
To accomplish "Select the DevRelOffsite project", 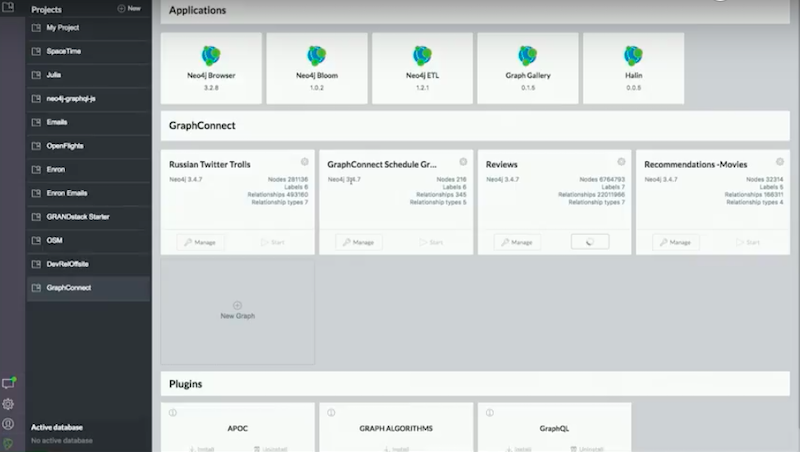I will pyautogui.click(x=89, y=264).
